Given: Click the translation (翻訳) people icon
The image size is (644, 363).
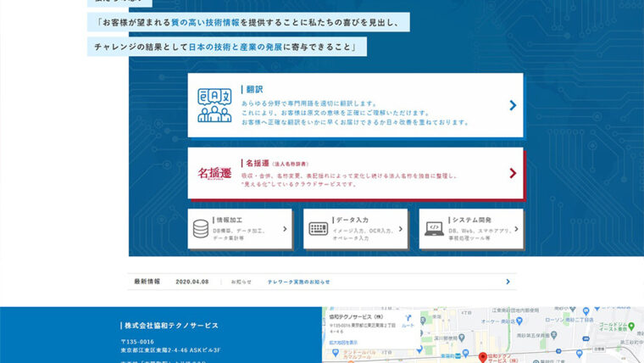Looking at the screenshot, I should pos(214,105).
